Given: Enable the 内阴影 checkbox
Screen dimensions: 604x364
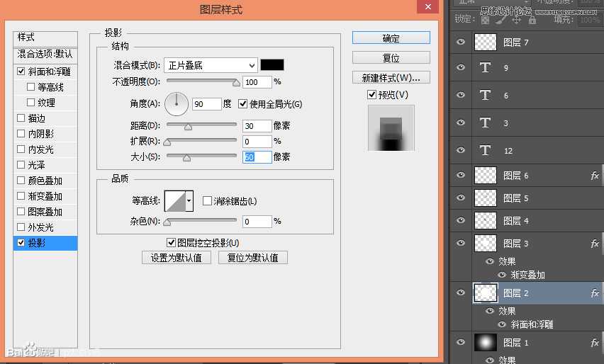Looking at the screenshot, I should click(x=21, y=134).
